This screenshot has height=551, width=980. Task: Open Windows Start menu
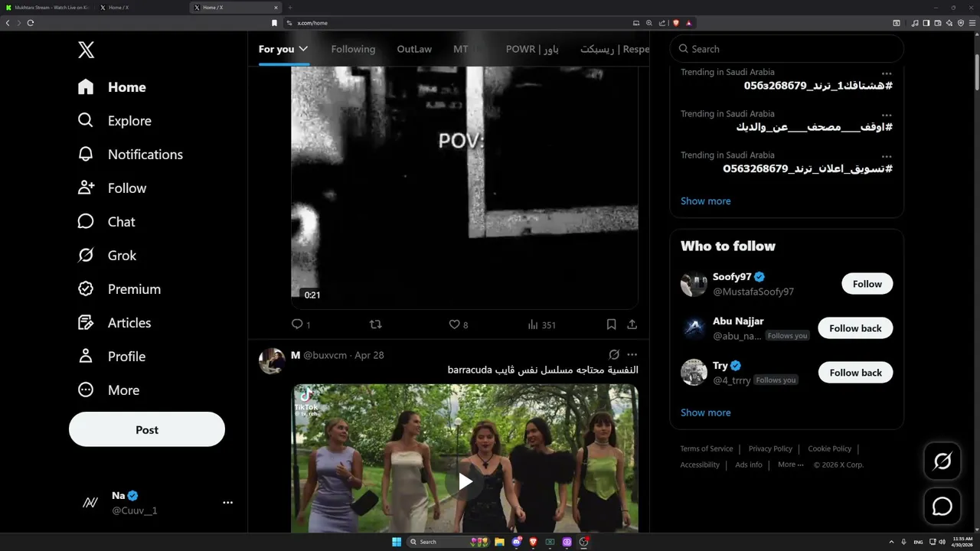(397, 542)
